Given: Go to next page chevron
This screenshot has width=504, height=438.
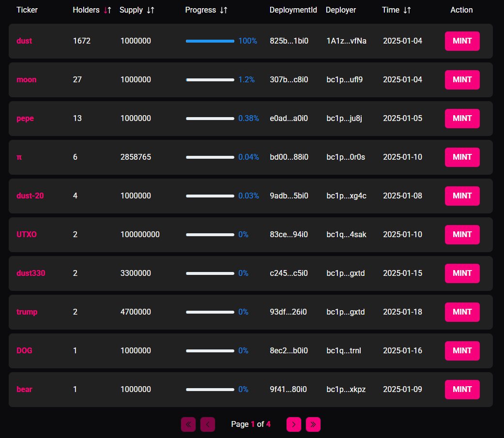Looking at the screenshot, I should (294, 424).
